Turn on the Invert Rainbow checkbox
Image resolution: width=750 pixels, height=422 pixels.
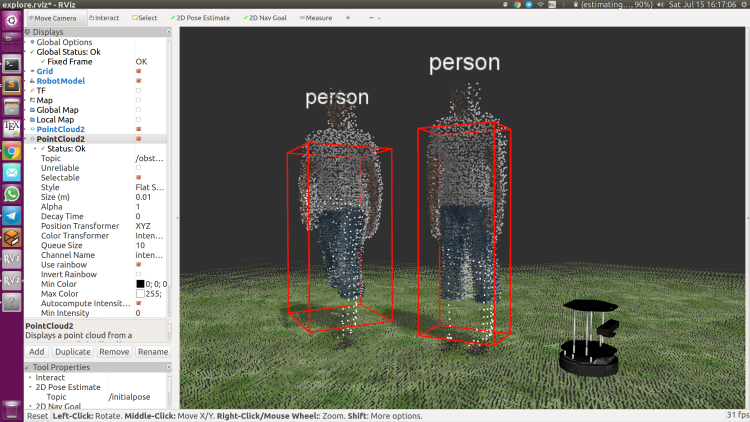(138, 274)
